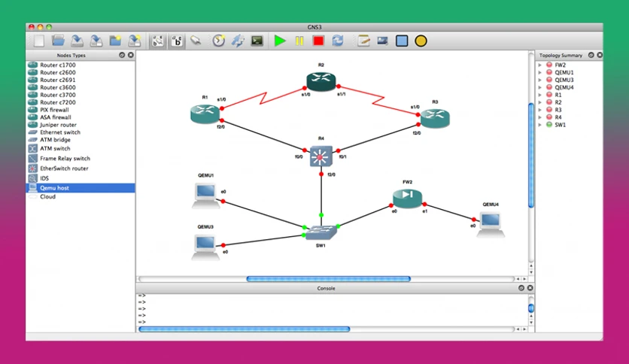The height and width of the screenshot is (364, 629).
Task: Float the Topology Summary panel
Action: (x=591, y=55)
